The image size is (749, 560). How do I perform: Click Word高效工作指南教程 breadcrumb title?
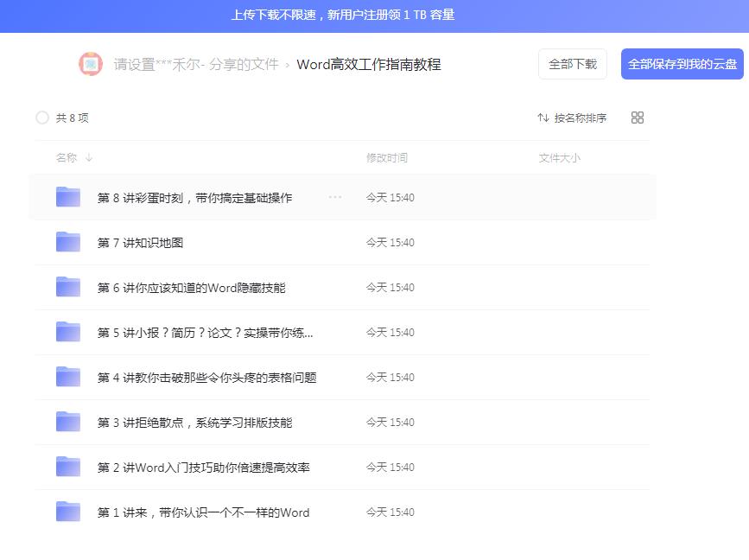coord(368,64)
